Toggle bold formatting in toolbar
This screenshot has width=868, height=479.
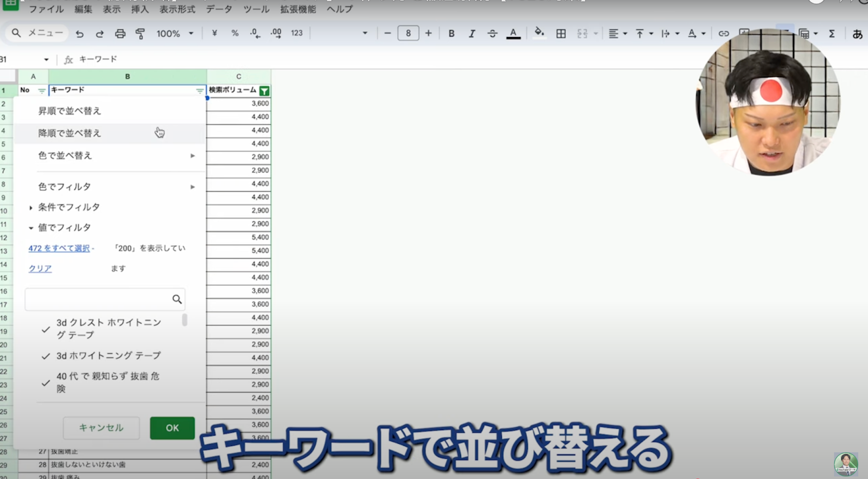point(451,34)
